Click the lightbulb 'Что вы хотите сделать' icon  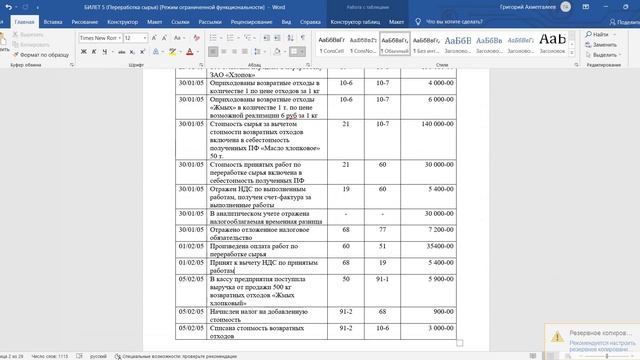(418, 22)
